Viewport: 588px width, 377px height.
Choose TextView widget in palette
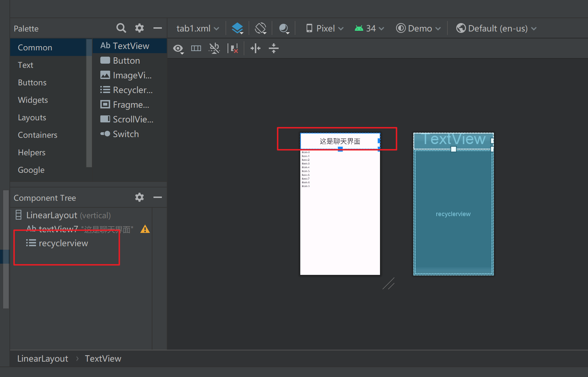click(x=130, y=46)
